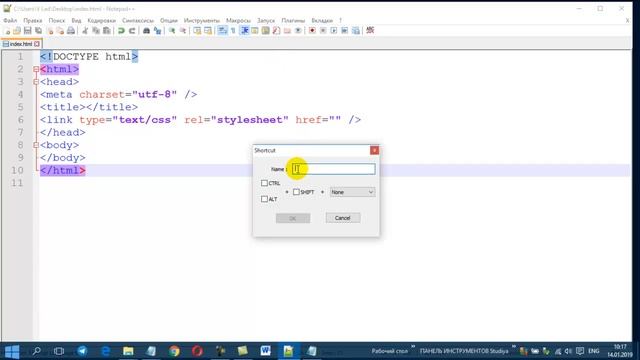Toggle the Show All Characters pilcrow icon
Viewport: 640px width, 360px height.
click(233, 31)
